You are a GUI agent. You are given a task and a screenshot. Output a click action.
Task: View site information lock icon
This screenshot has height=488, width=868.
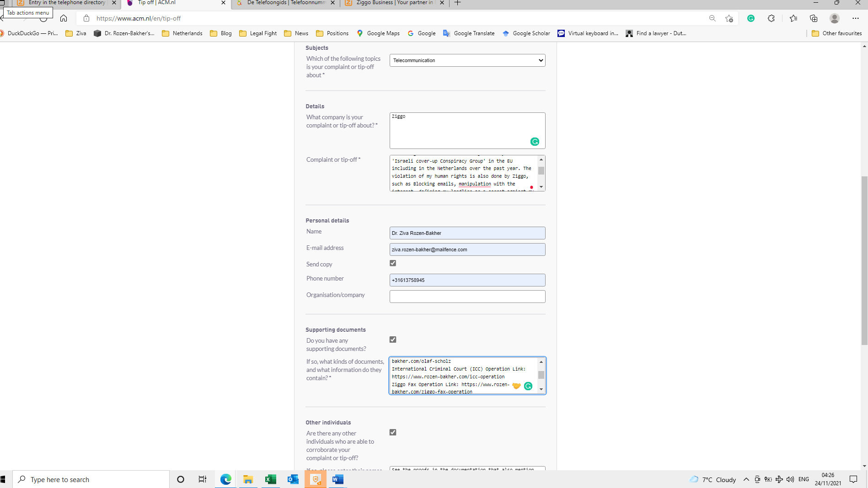pyautogui.click(x=86, y=18)
